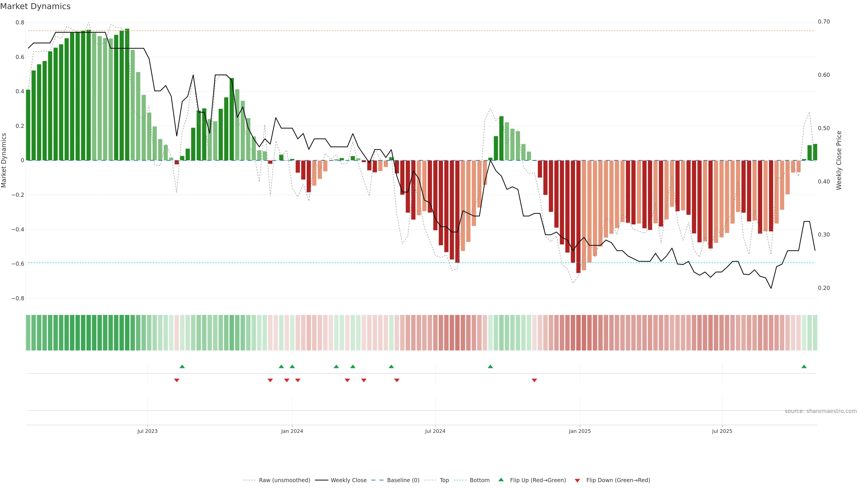Click the leftmost red Flip Down marker
868x488 pixels.
[177, 380]
